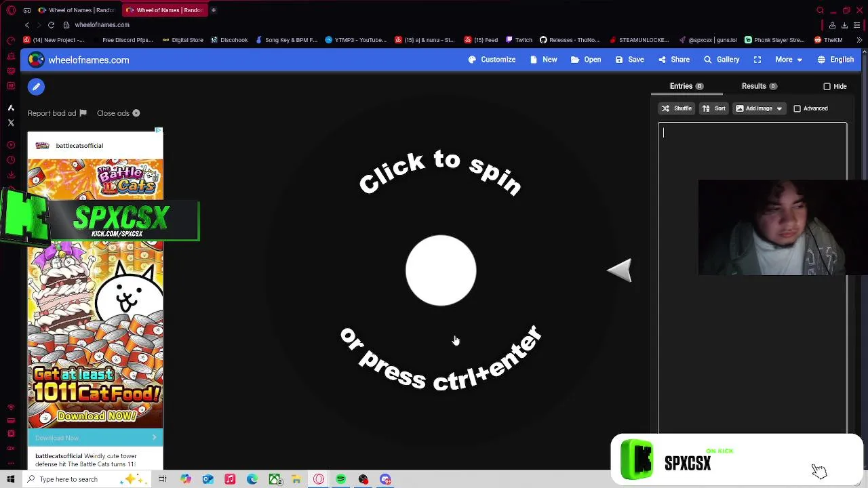Toggle fullscreen mode icon
The width and height of the screenshot is (868, 488).
[757, 60]
